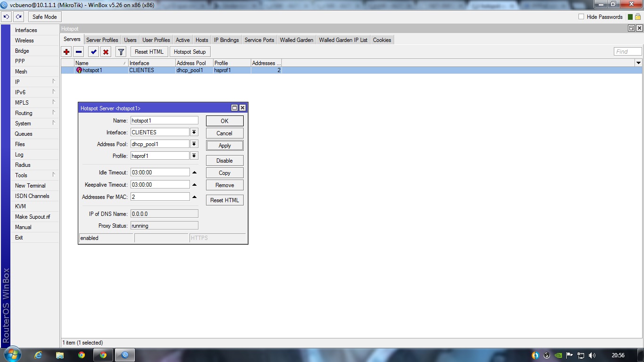
Task: Click the minus remove server icon
Action: tap(79, 52)
